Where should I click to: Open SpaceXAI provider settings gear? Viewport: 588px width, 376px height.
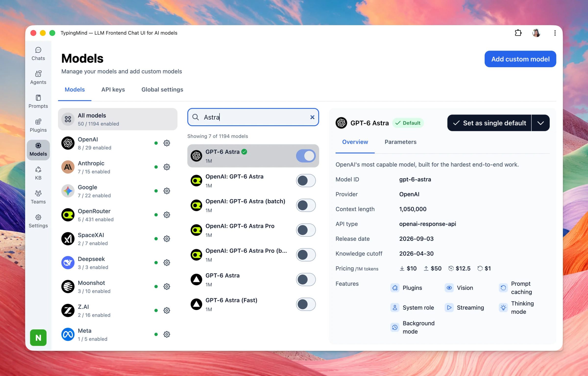(x=167, y=239)
